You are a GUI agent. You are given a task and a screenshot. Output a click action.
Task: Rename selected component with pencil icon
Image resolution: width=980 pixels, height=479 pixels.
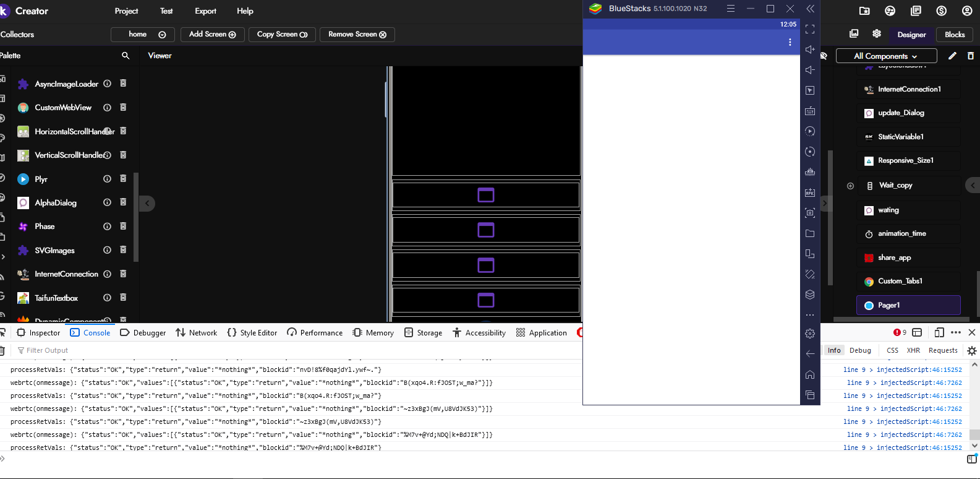(x=952, y=56)
